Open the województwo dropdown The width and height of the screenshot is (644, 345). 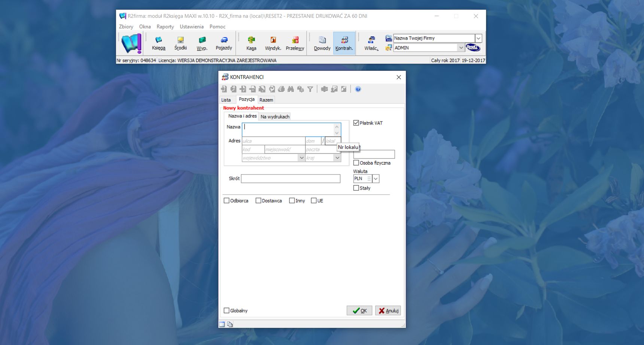pos(301,158)
